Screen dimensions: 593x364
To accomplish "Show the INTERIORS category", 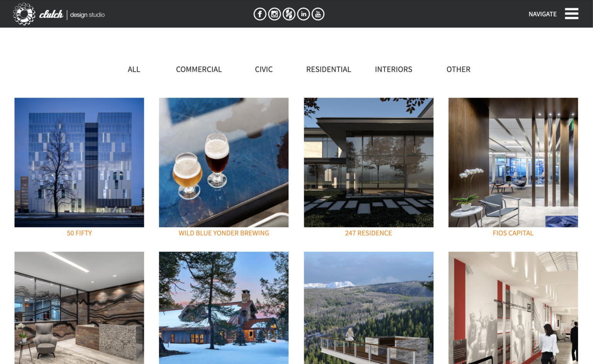I will (x=393, y=69).
